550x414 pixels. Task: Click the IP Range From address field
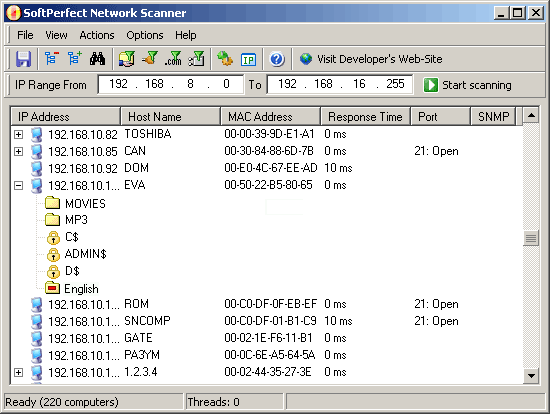(x=171, y=84)
